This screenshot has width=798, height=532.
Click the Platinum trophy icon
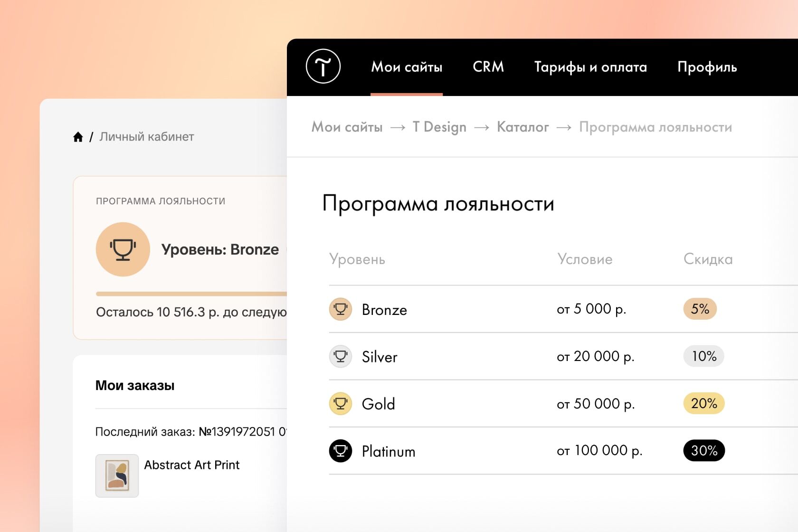pyautogui.click(x=341, y=451)
